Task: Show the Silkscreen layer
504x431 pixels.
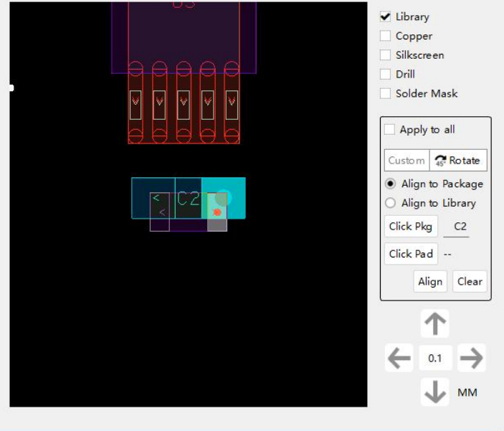Action: point(386,55)
